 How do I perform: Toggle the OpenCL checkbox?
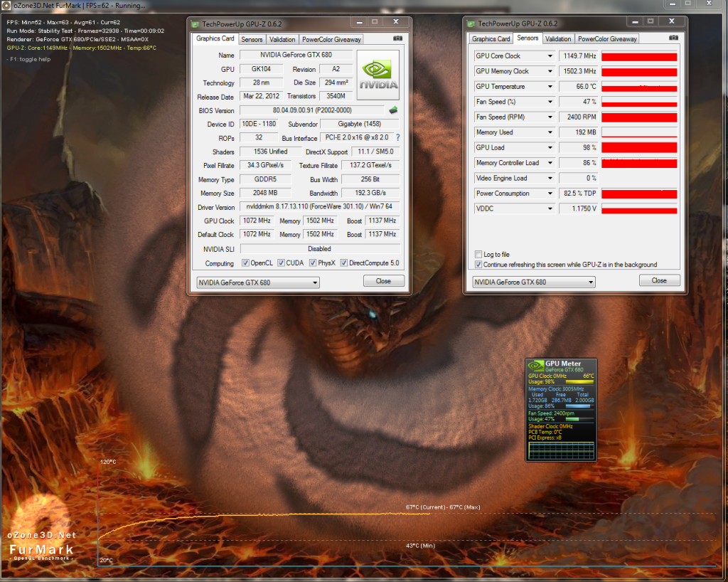point(245,263)
